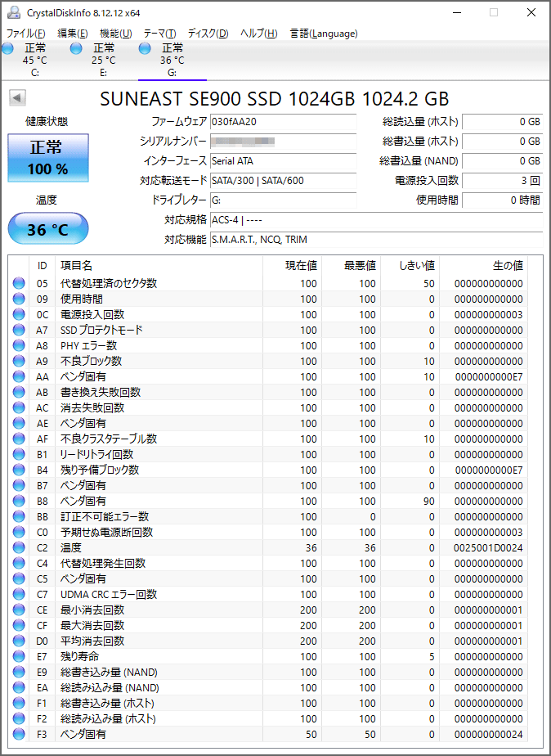Click threshold value 90 in row B8

[x=428, y=501]
